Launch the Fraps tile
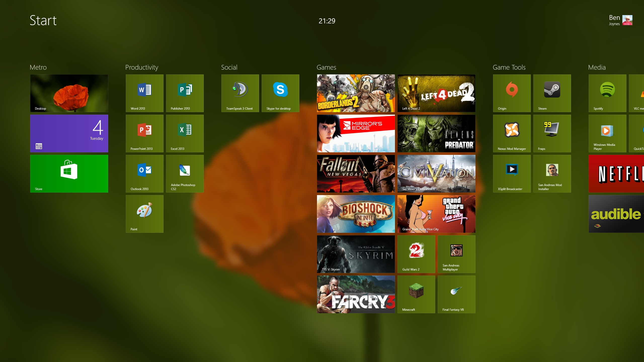644x362 pixels. pos(552,133)
